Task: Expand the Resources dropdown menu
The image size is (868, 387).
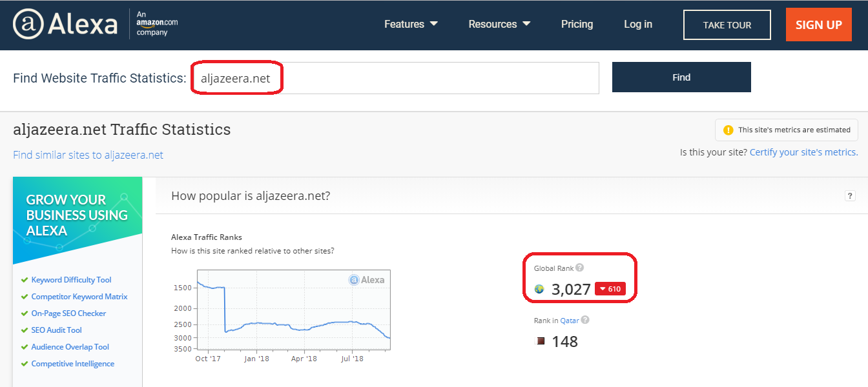Action: [499, 25]
